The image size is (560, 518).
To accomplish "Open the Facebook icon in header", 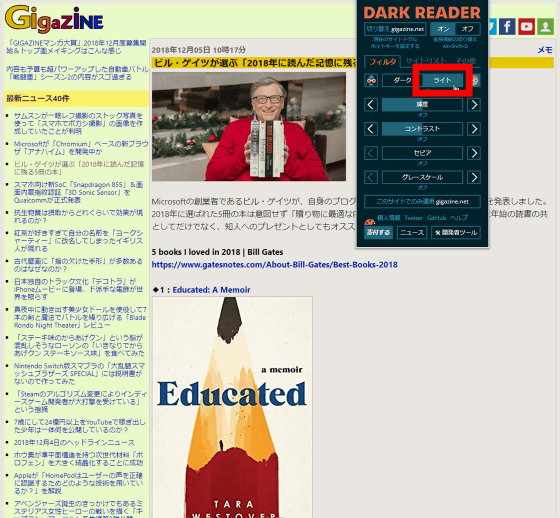I will click(x=507, y=26).
